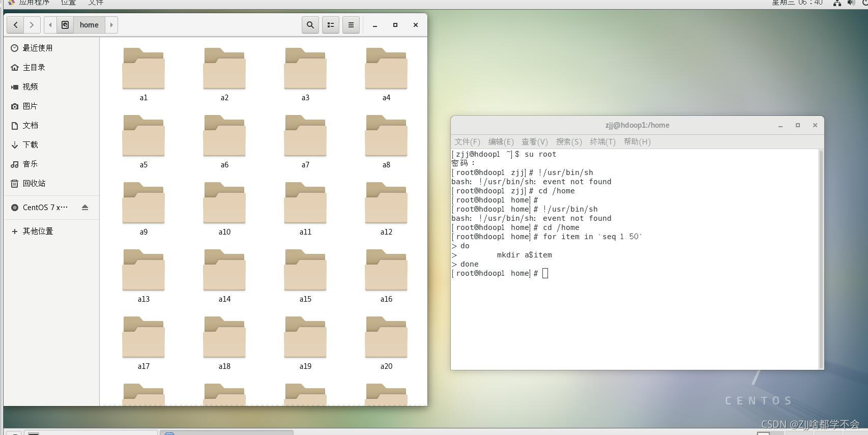Open Music (音乐) in sidebar

tap(51, 164)
